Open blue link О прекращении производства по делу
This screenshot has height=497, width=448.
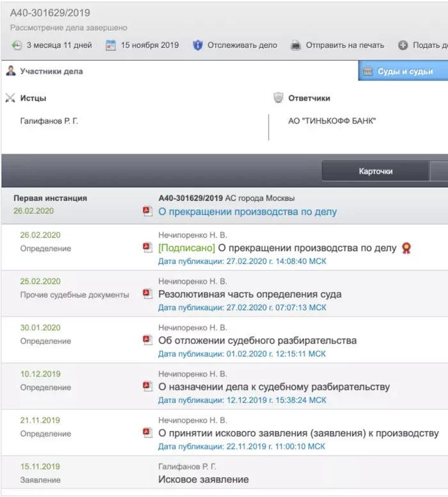click(247, 211)
